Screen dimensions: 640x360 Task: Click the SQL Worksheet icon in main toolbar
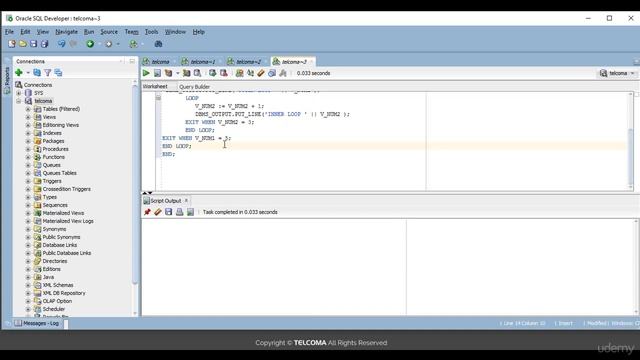tap(133, 44)
